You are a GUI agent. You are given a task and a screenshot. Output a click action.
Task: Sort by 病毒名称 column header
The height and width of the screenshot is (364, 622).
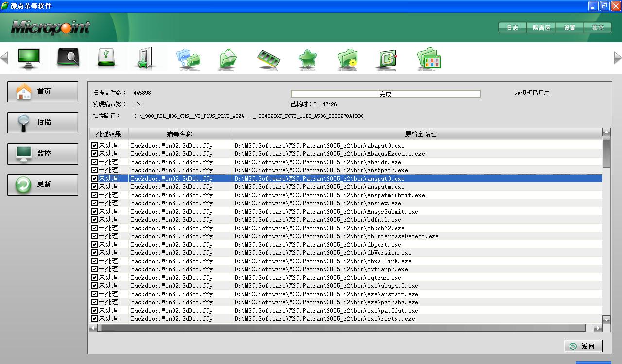(180, 133)
